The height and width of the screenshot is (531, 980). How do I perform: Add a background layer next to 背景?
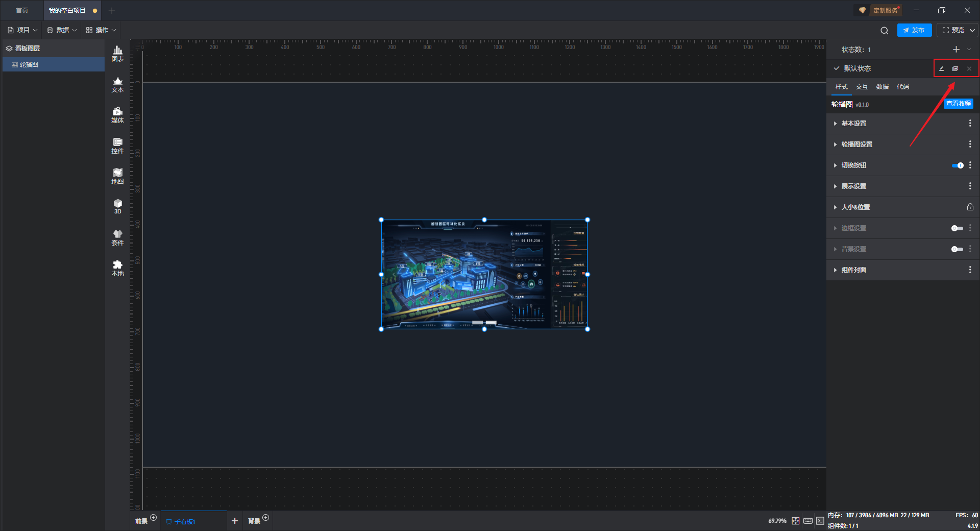pyautogui.click(x=266, y=518)
